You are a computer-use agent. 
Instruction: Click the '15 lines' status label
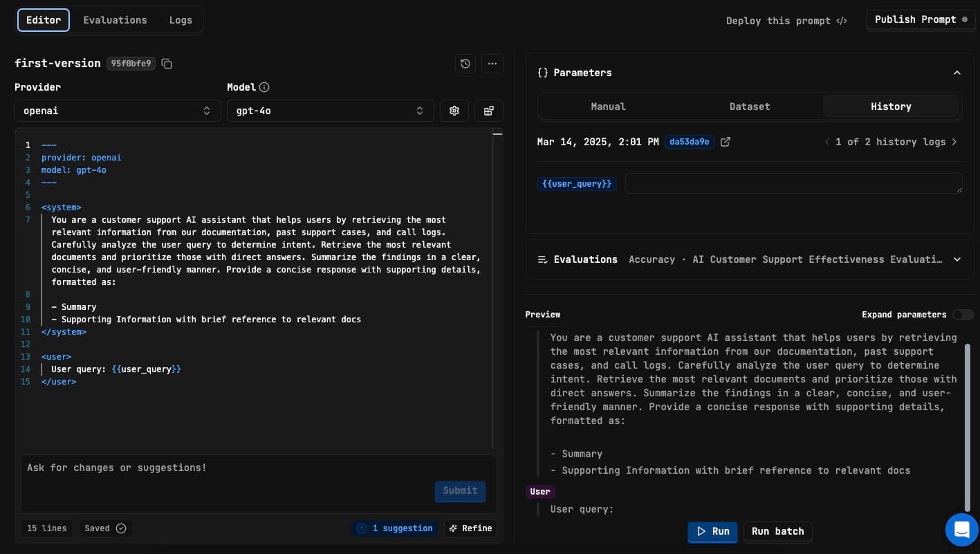click(47, 528)
